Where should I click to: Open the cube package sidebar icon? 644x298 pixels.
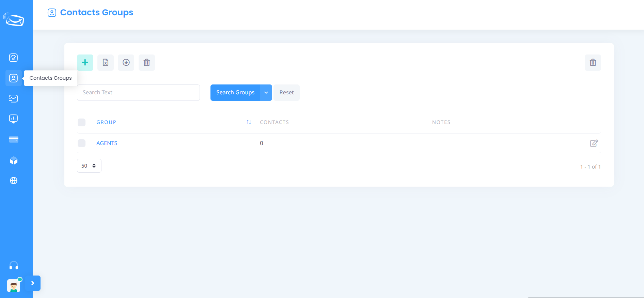pos(14,160)
